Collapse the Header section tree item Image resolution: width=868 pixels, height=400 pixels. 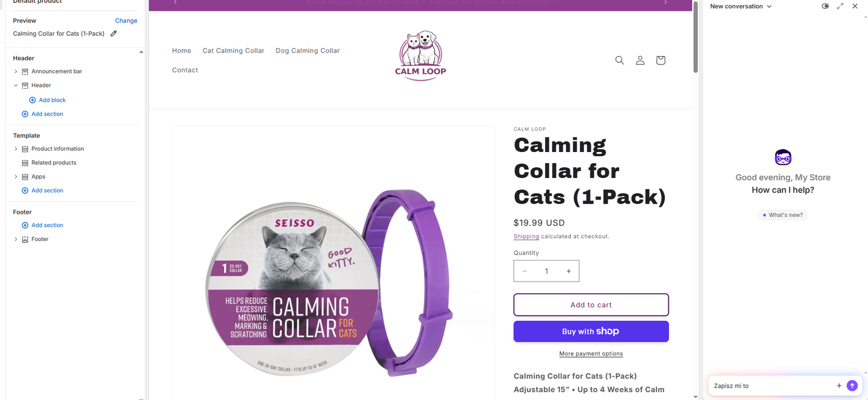point(16,86)
